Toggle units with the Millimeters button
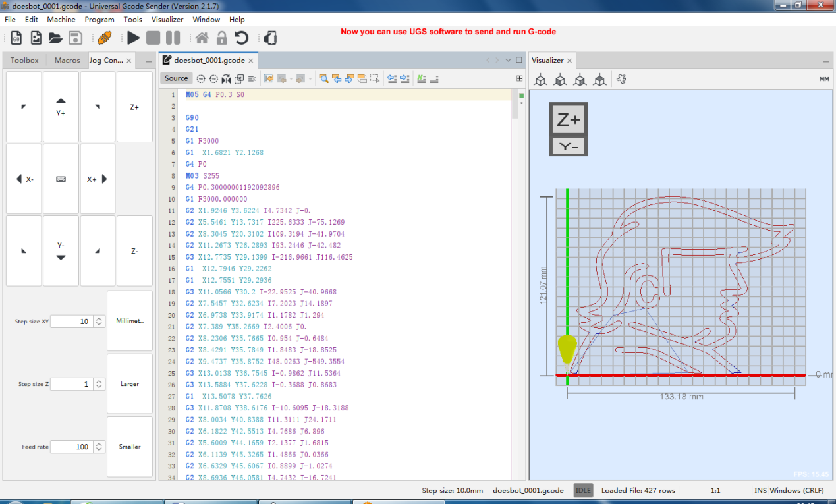 [130, 321]
